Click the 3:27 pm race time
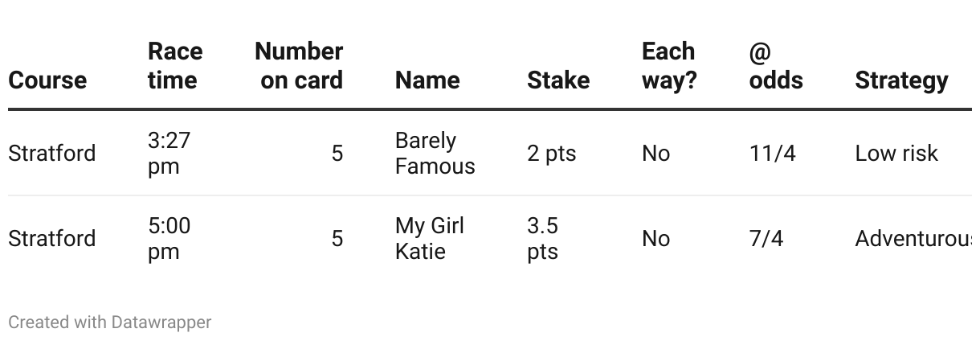The height and width of the screenshot is (341, 980). [x=169, y=154]
